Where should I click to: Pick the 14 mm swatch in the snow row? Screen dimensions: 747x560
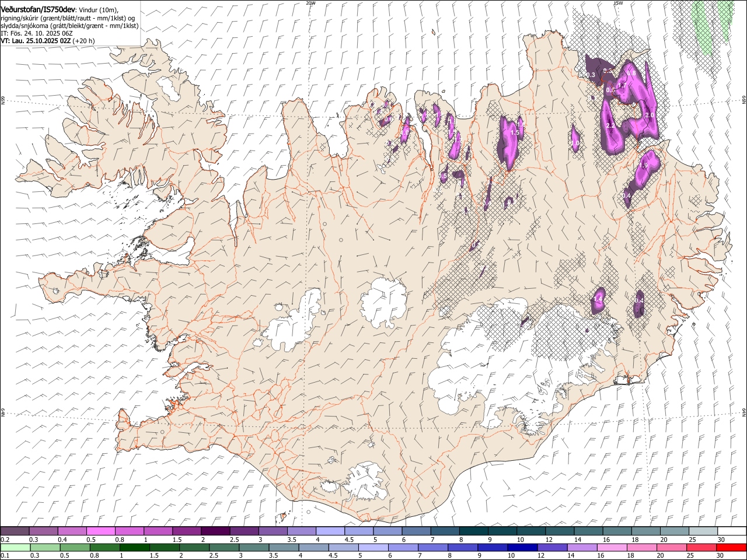pos(588,531)
